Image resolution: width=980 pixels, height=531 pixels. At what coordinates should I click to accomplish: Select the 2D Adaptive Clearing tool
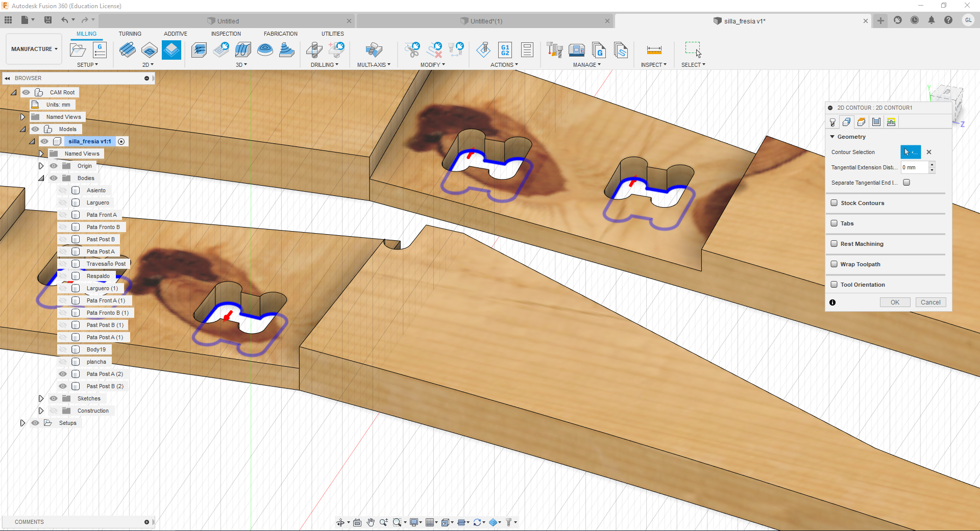(x=128, y=50)
